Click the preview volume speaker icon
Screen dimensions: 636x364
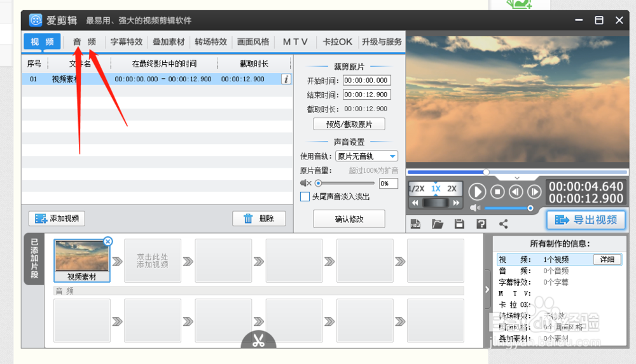tap(475, 208)
